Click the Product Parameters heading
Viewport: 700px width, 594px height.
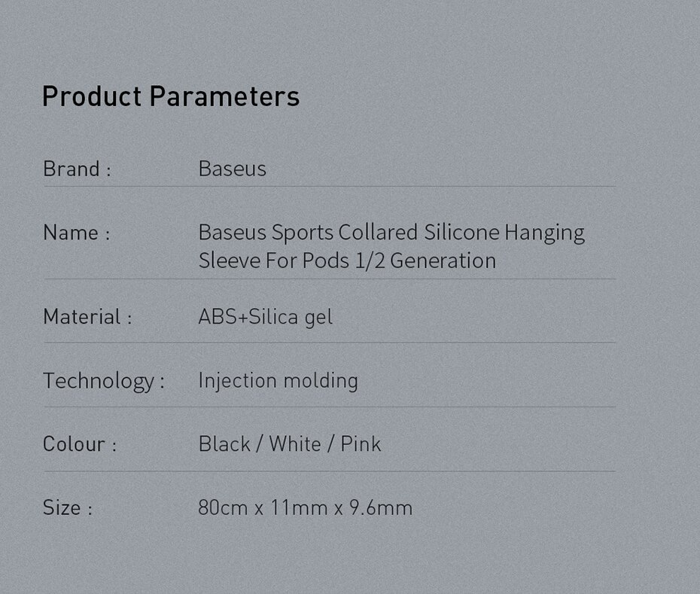[x=171, y=96]
